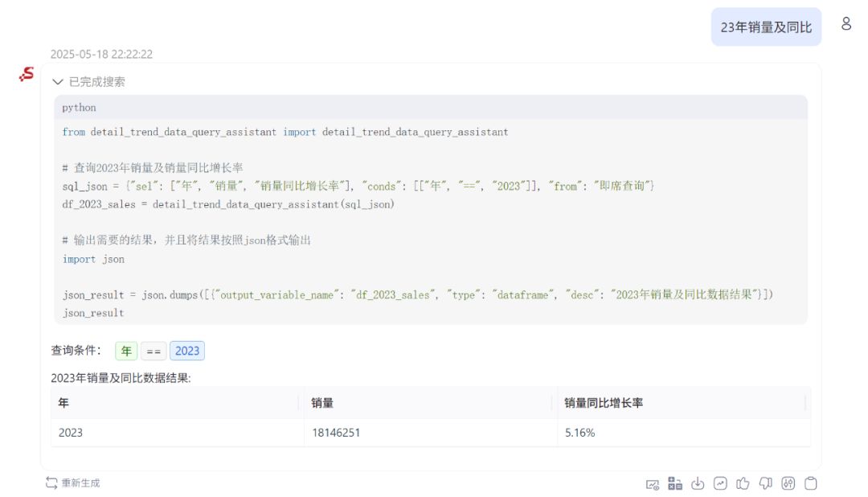Click the comment 输出需要的结果 line
Image resolution: width=868 pixels, height=497 pixels.
pyautogui.click(x=186, y=240)
